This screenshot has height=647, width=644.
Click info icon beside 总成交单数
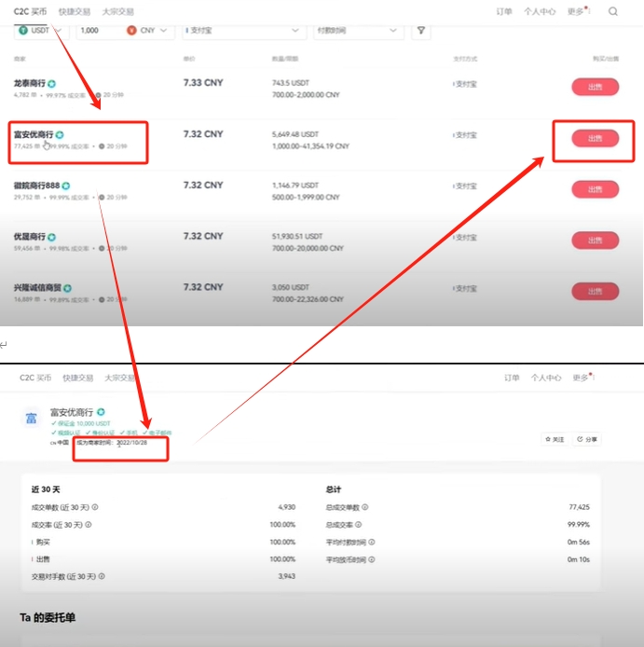coord(365,507)
